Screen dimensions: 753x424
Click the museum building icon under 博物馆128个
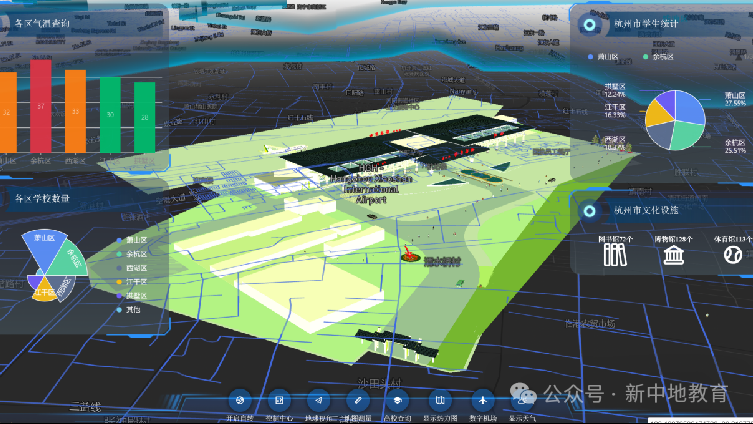(673, 255)
